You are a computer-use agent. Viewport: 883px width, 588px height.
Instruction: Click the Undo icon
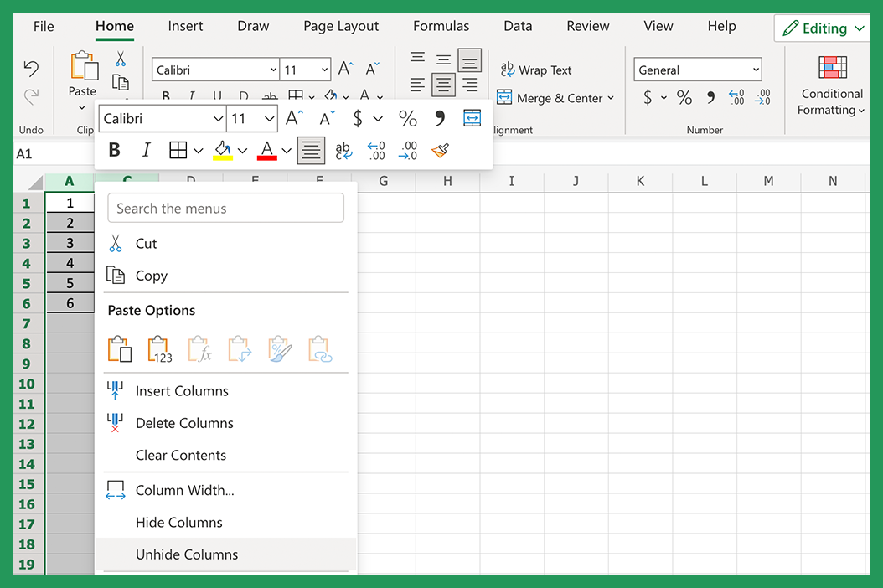[31, 70]
